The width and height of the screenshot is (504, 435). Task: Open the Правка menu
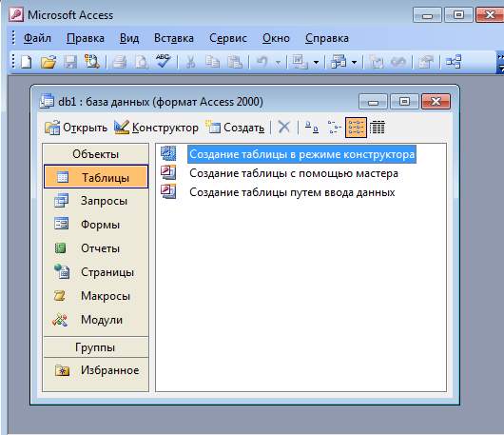[x=86, y=38]
